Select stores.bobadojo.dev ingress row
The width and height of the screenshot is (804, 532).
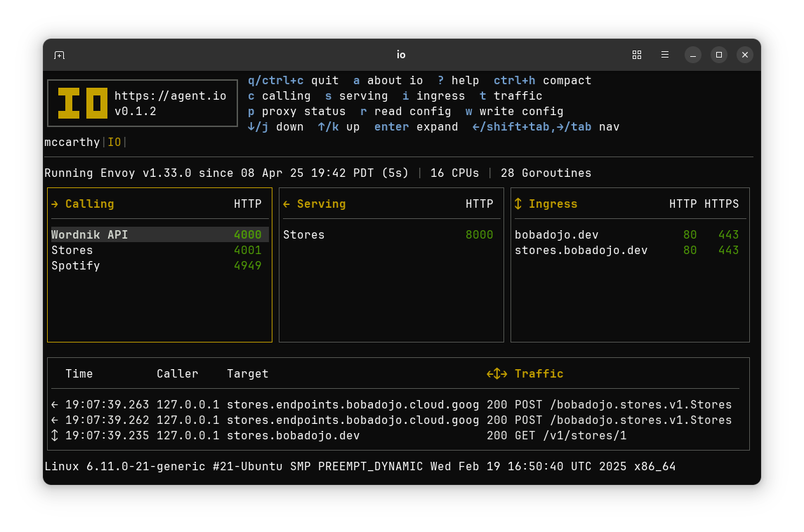[x=626, y=250]
